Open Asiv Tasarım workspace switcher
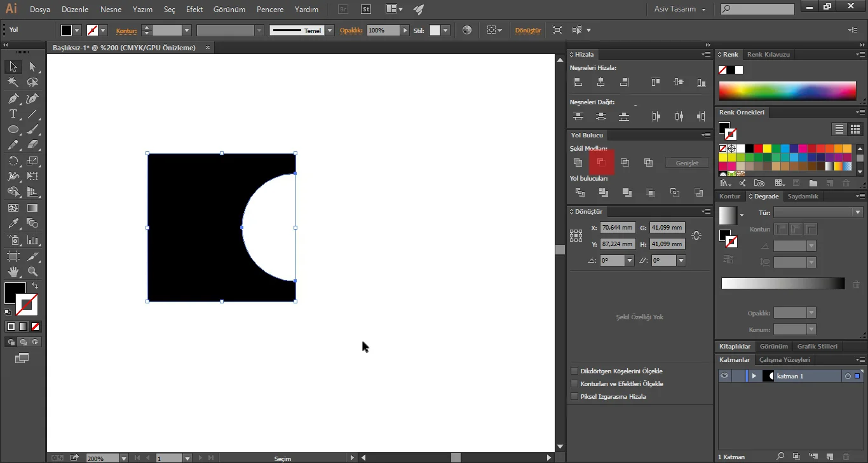The height and width of the screenshot is (463, 868). coord(680,10)
